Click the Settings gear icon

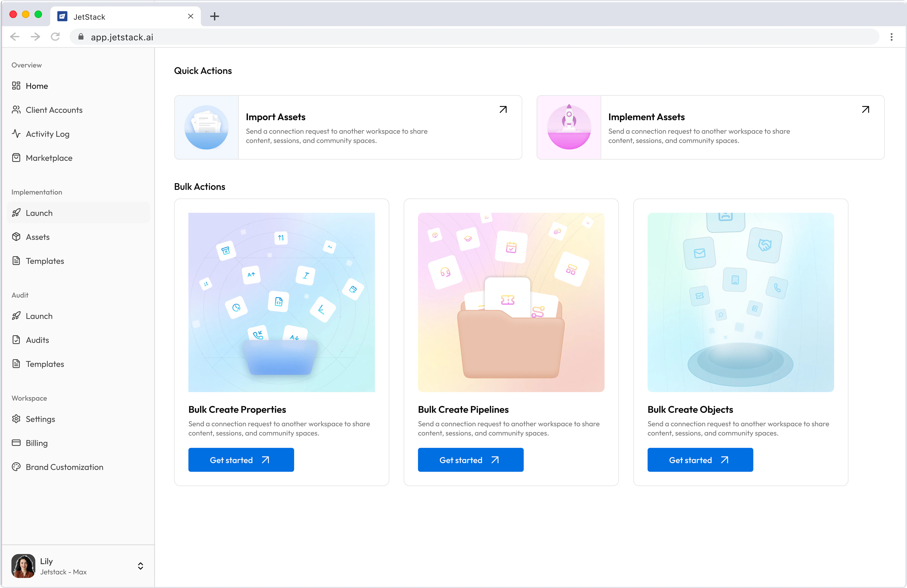16,419
